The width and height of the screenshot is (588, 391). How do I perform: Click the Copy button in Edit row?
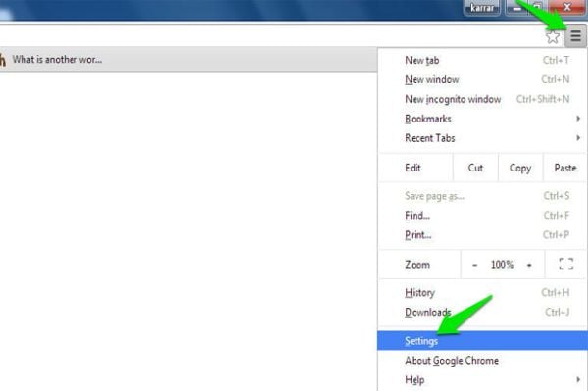(x=520, y=168)
